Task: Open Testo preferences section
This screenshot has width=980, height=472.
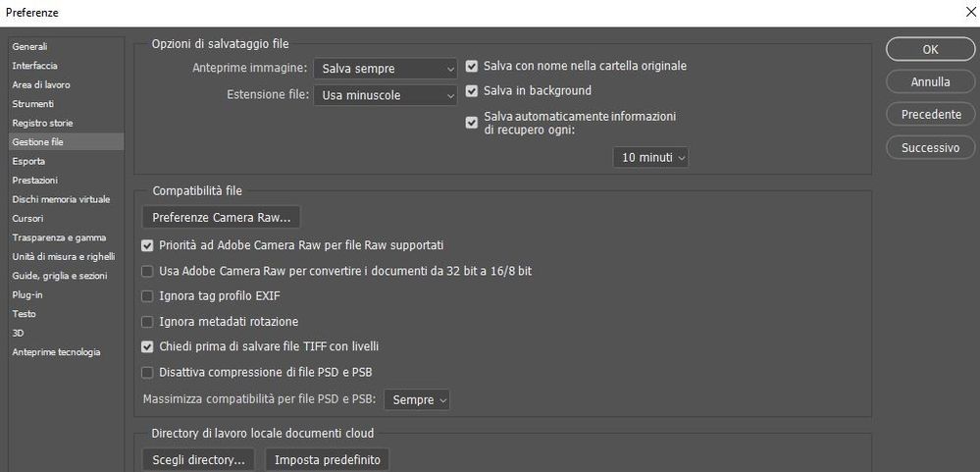Action: coord(66,314)
